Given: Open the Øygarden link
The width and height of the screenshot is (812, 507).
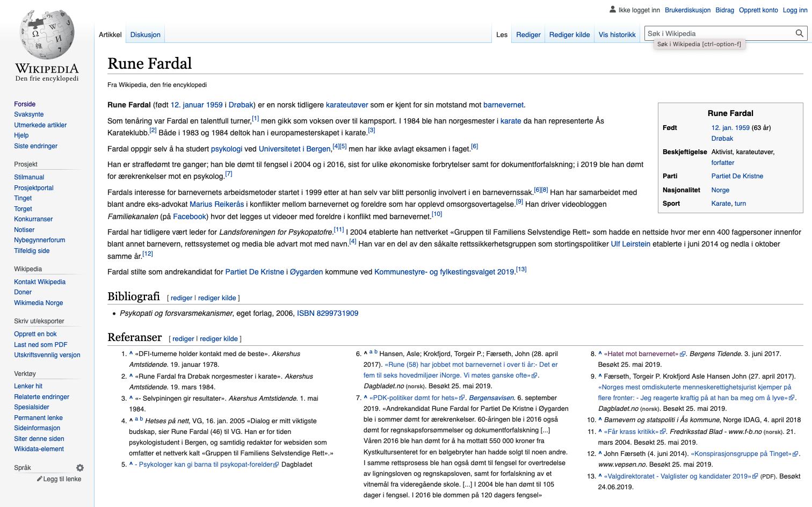Looking at the screenshot, I should click(x=307, y=272).
